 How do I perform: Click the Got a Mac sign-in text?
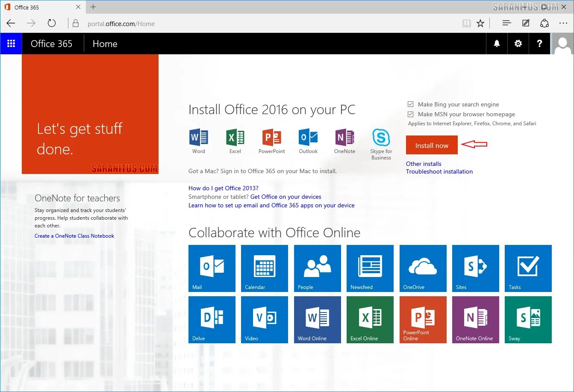262,171
